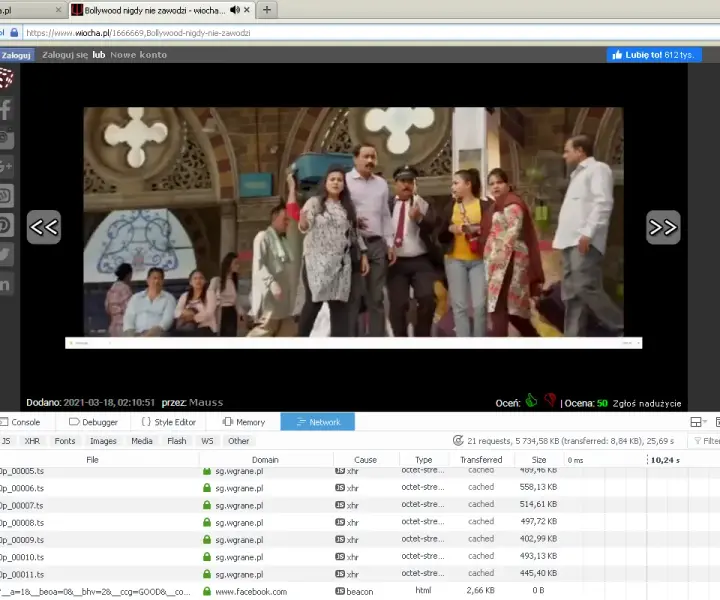Viewport: 720px width, 600px height.
Task: Select the Network devtools tab
Action: tap(318, 422)
